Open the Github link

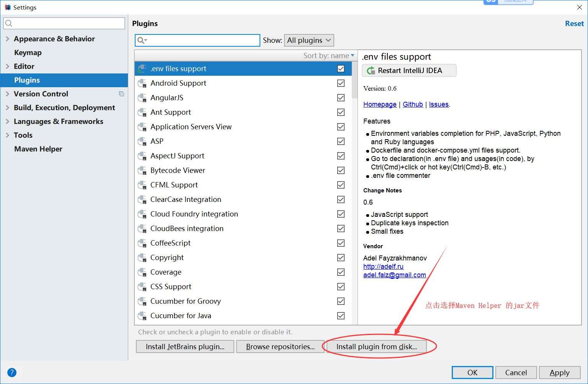[x=413, y=104]
